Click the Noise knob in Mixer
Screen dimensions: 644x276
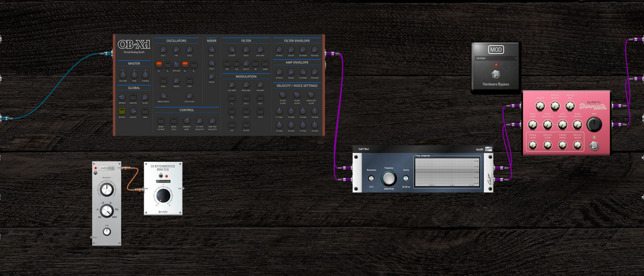(x=212, y=76)
